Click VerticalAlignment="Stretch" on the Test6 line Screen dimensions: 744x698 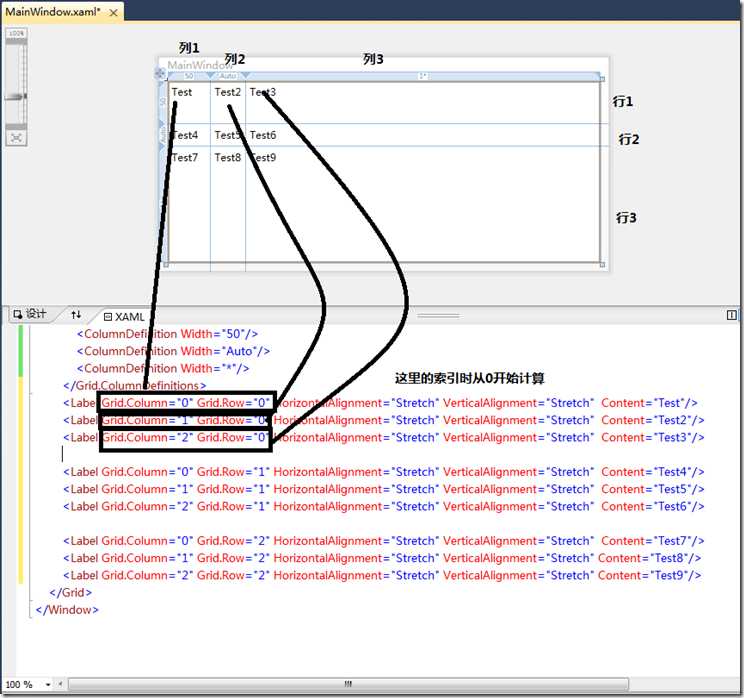pyautogui.click(x=518, y=506)
